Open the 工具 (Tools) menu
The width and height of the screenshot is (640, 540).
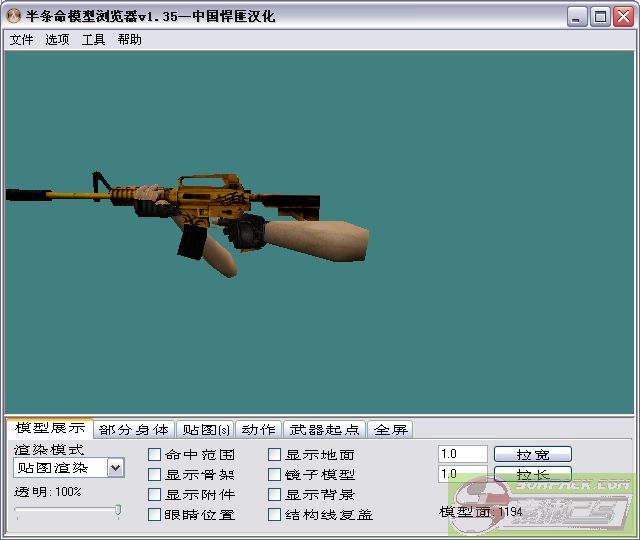click(93, 40)
